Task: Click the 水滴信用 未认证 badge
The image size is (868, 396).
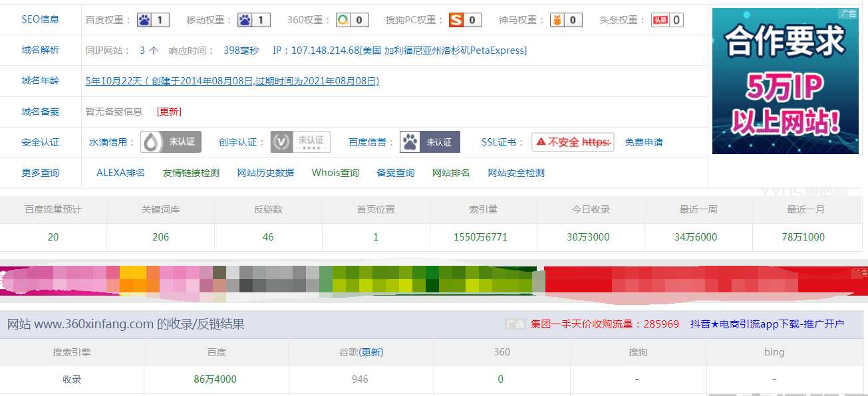Action: (x=170, y=142)
